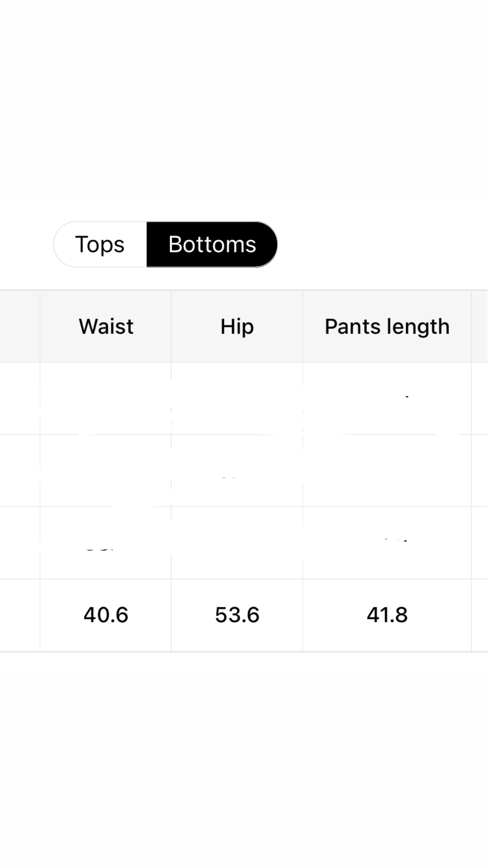Image resolution: width=488 pixels, height=868 pixels.
Task: Click the third blank row's Pants length cell
Action: 387,542
